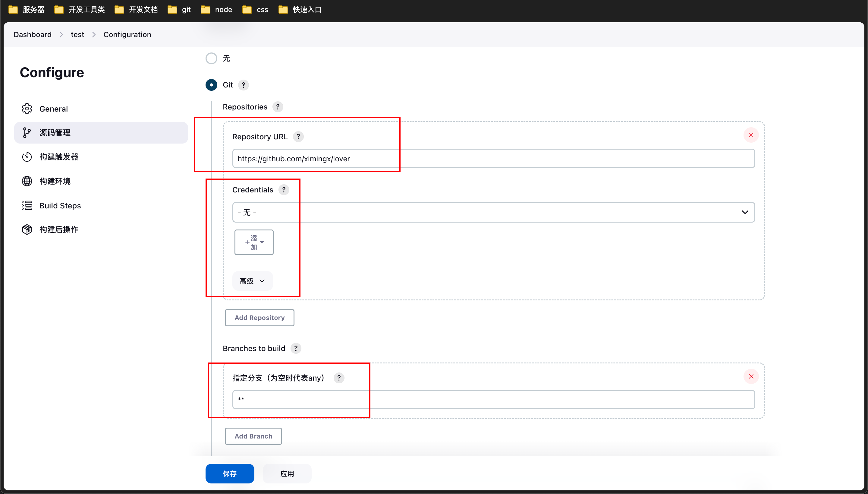Delete the branch specifier entry
This screenshot has height=494, width=868.
click(751, 376)
